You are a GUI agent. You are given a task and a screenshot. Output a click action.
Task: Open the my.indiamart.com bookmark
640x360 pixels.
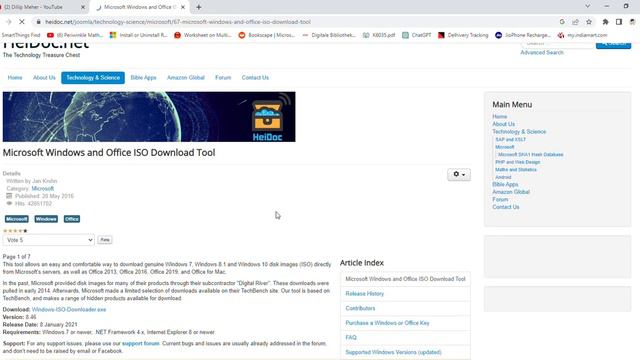(x=582, y=35)
